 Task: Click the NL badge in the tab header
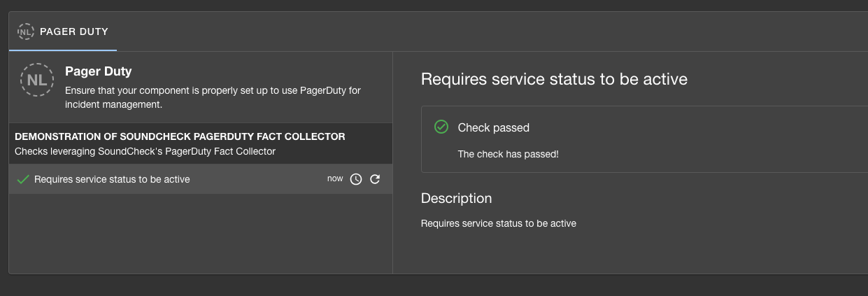[26, 31]
